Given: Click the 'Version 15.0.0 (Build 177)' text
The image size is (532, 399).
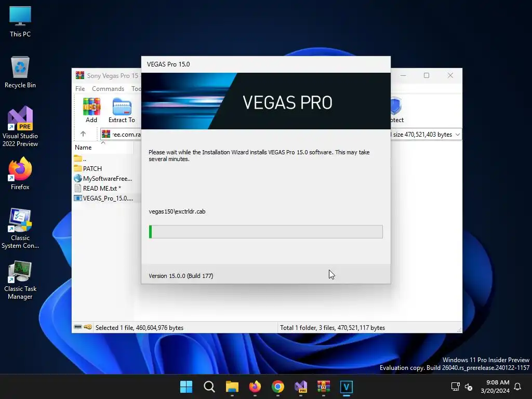Looking at the screenshot, I should 181,276.
